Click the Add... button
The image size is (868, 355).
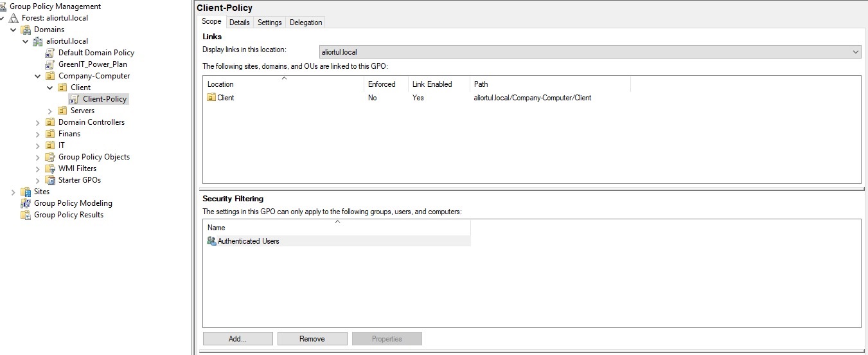[x=238, y=339]
